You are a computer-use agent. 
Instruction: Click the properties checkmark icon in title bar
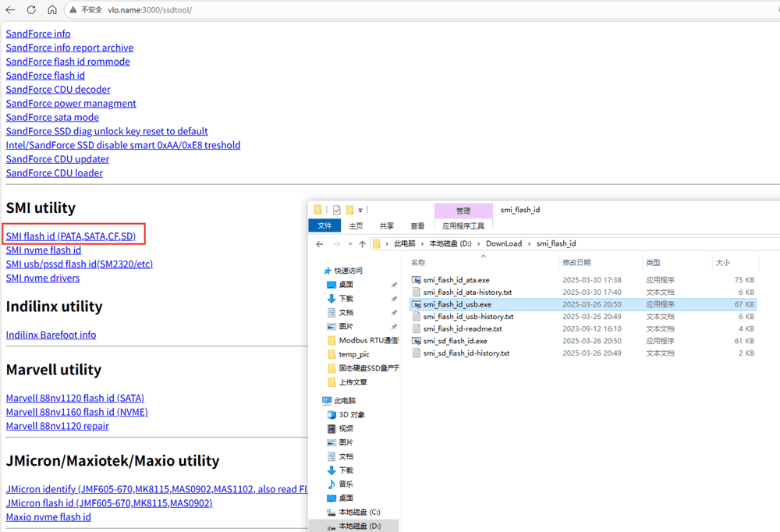[x=337, y=210]
